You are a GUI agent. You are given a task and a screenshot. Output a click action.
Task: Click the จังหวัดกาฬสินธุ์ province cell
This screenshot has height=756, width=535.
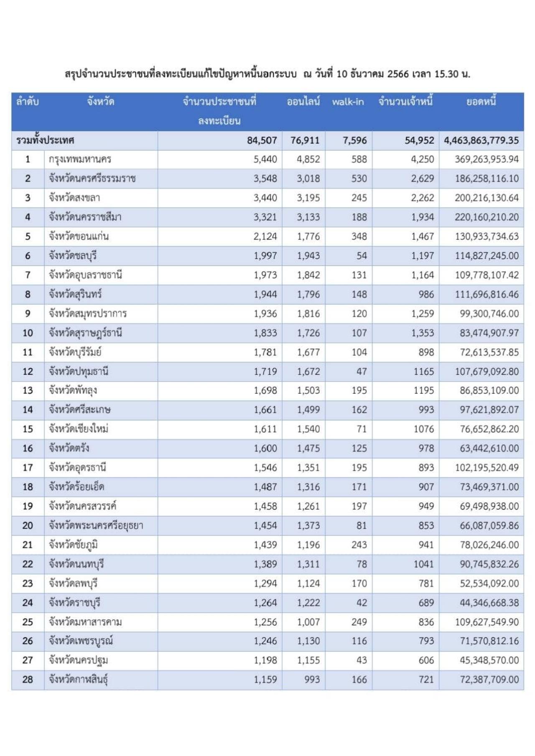point(78,680)
